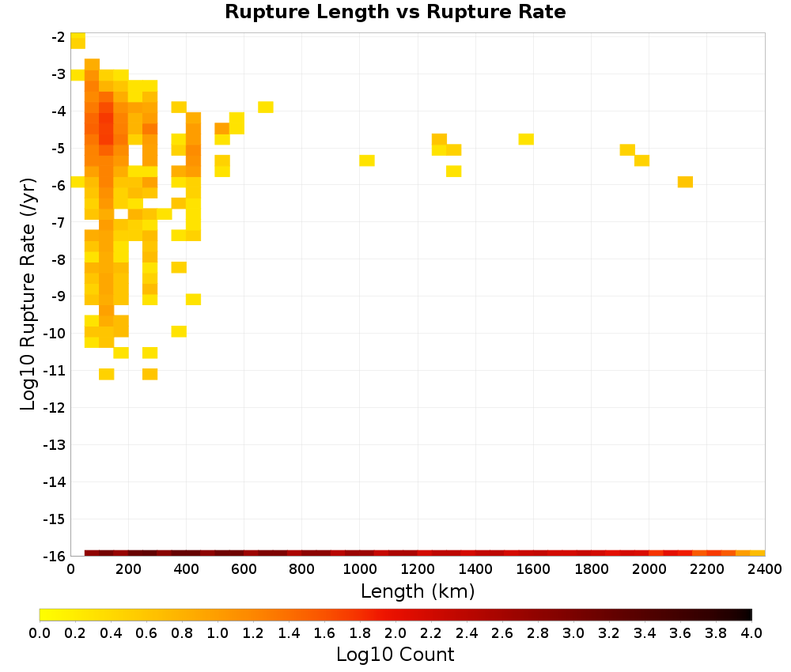
Task: Click the colorbar label "Log10 Count"
Action: 395,655
